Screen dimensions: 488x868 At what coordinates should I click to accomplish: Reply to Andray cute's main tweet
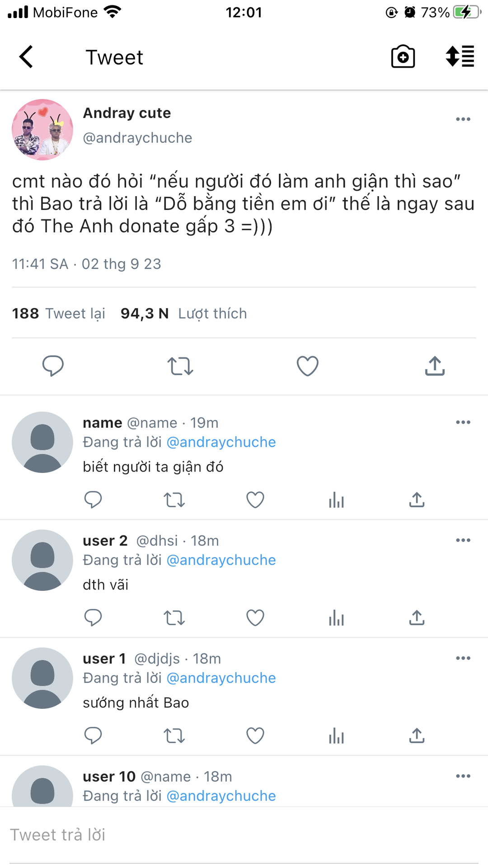pyautogui.click(x=53, y=366)
